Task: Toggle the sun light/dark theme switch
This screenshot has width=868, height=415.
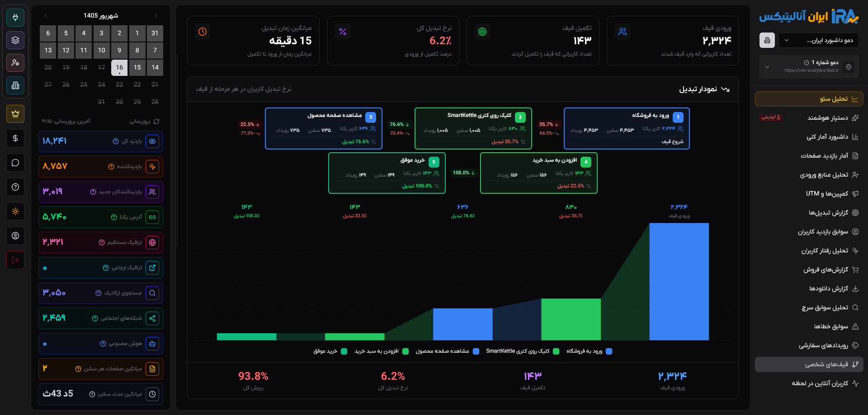Action: pos(15,211)
